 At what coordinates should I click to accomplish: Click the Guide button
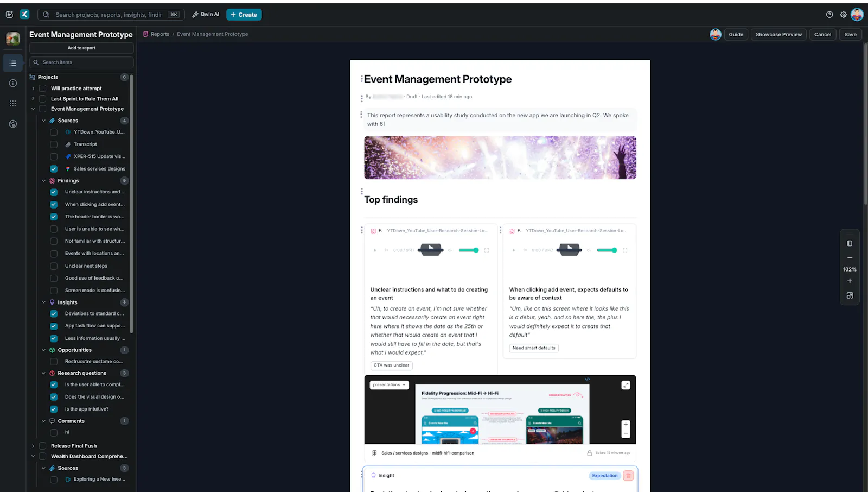[x=736, y=34]
